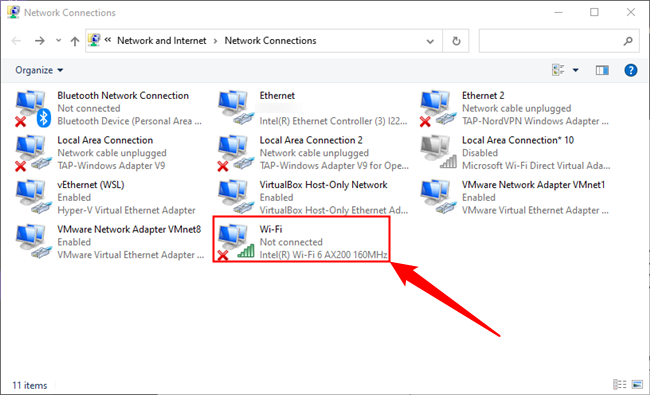Click TAP-NordVPN Windows Adapter description
This screenshot has width=650, height=395.
click(x=535, y=121)
